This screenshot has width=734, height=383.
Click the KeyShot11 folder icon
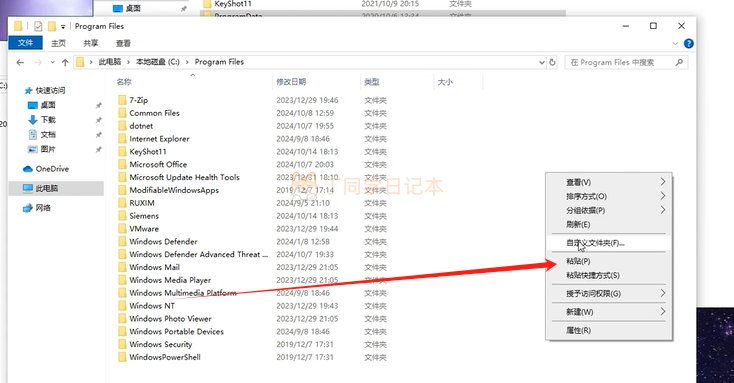pyautogui.click(x=122, y=151)
